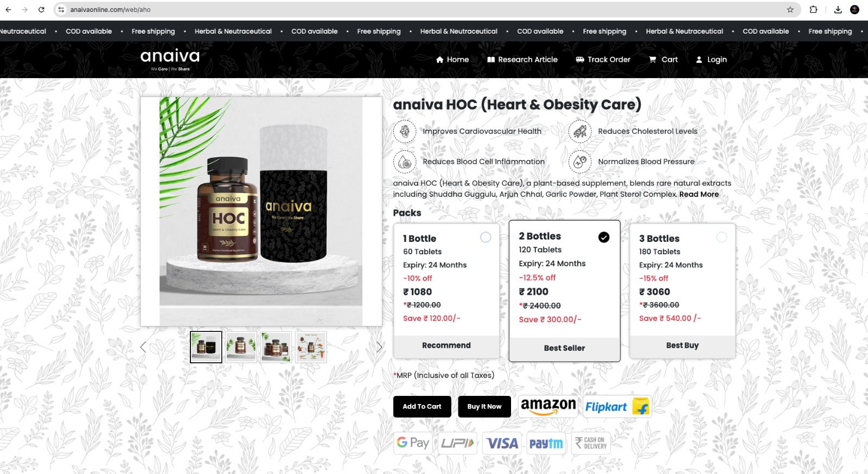Click the Add To Cart button
The width and height of the screenshot is (868, 474).
point(422,407)
